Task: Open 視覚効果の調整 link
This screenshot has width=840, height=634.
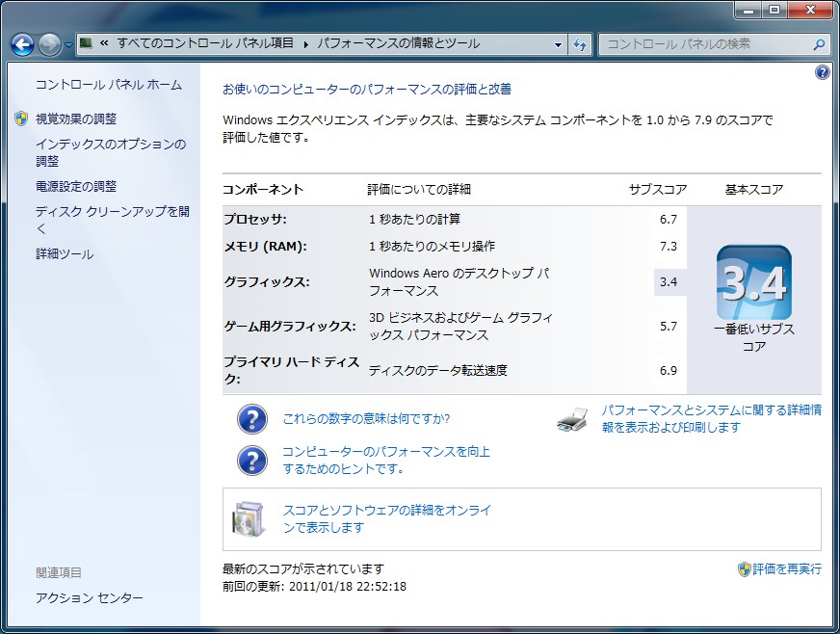Action: tap(76, 119)
